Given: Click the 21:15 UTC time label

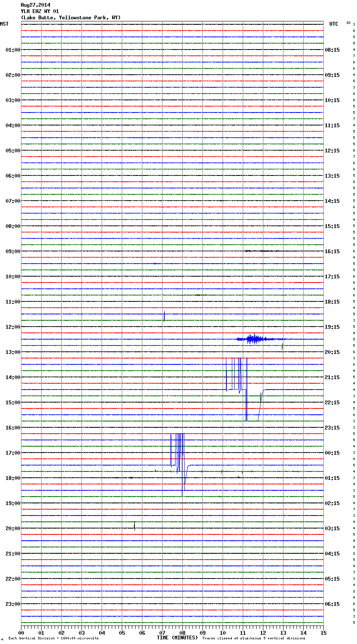Looking at the screenshot, I should pyautogui.click(x=332, y=377).
